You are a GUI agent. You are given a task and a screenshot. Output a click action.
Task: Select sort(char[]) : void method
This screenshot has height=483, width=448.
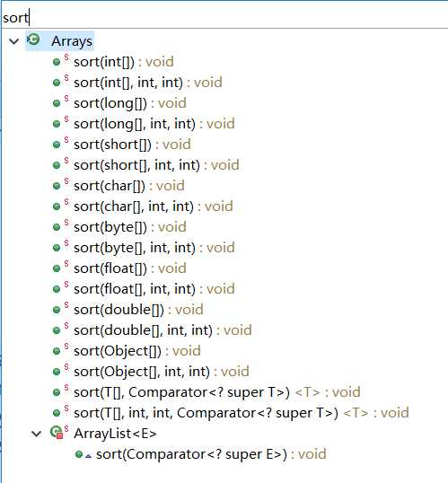pyautogui.click(x=129, y=186)
